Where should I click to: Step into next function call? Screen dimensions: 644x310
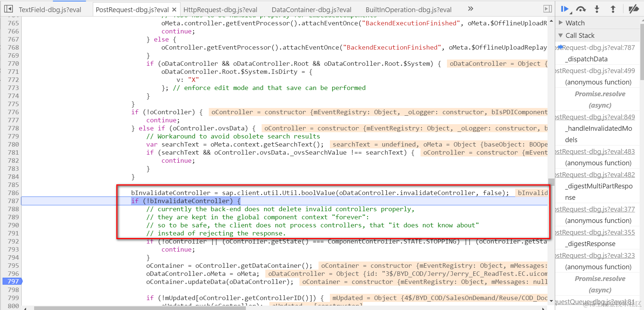(x=597, y=9)
